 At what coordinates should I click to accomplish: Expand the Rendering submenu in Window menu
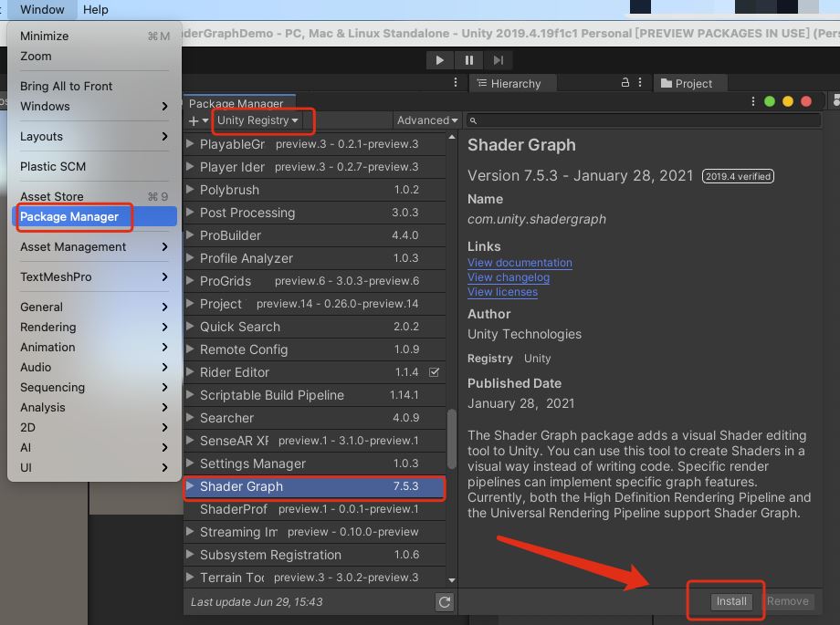47,327
